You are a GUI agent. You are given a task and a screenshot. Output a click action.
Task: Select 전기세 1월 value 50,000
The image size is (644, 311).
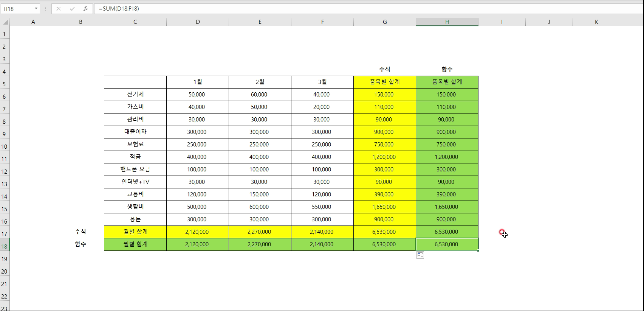pos(198,95)
